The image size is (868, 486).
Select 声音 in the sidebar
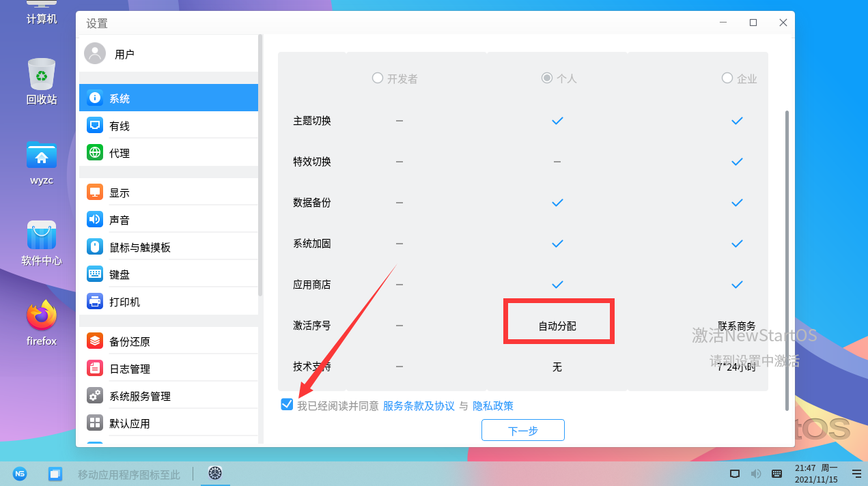click(169, 220)
